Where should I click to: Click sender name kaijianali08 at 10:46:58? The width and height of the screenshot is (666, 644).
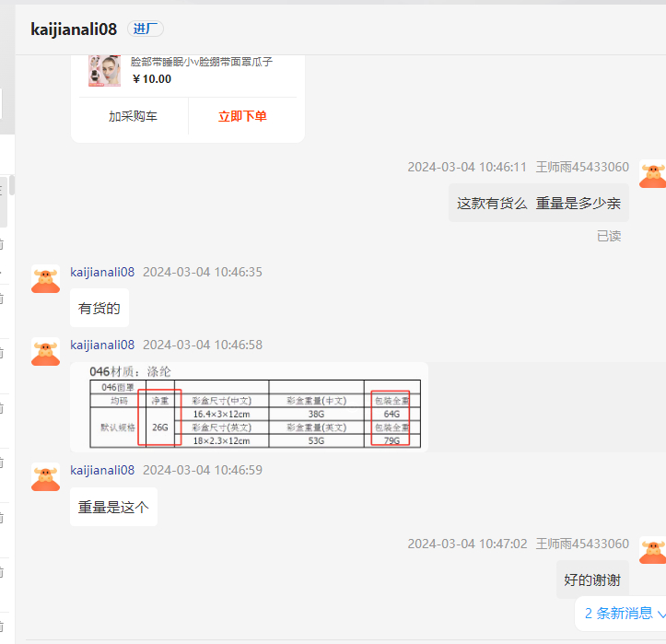(102, 345)
